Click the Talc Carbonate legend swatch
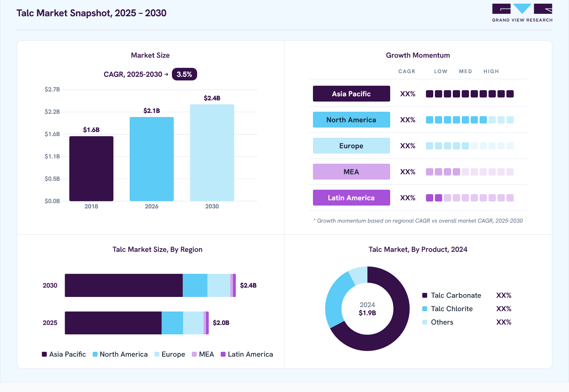The height and width of the screenshot is (392, 569). point(425,295)
